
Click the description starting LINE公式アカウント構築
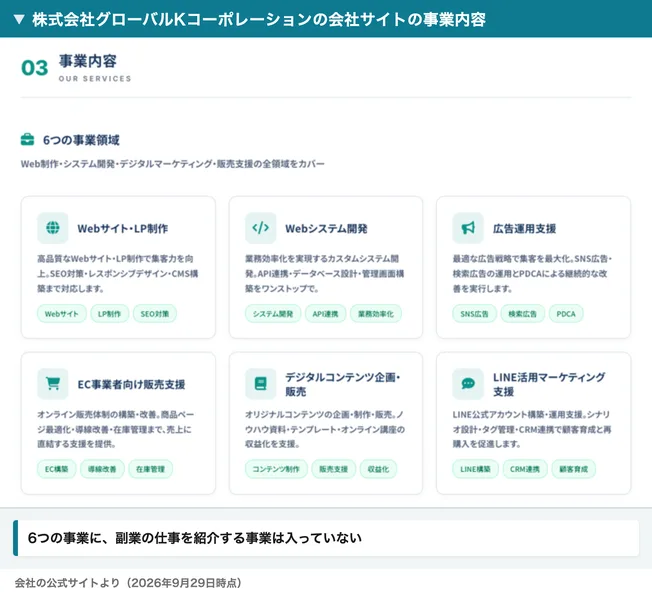point(532,429)
